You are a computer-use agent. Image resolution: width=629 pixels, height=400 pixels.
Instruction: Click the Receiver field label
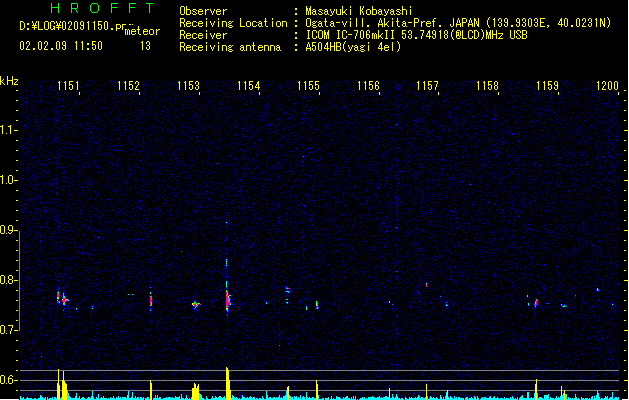point(203,35)
